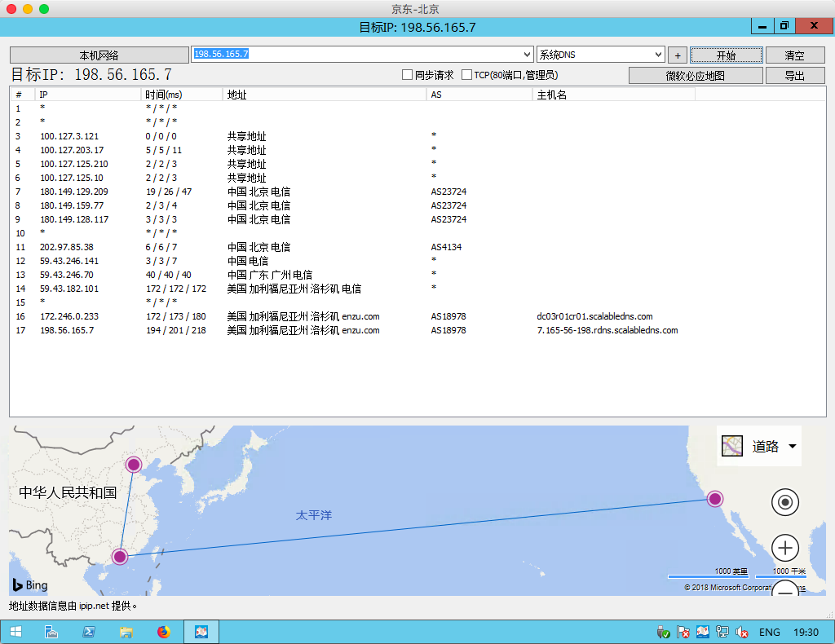Select hop row 59.43.246.141
The width and height of the screenshot is (835, 644).
[417, 261]
